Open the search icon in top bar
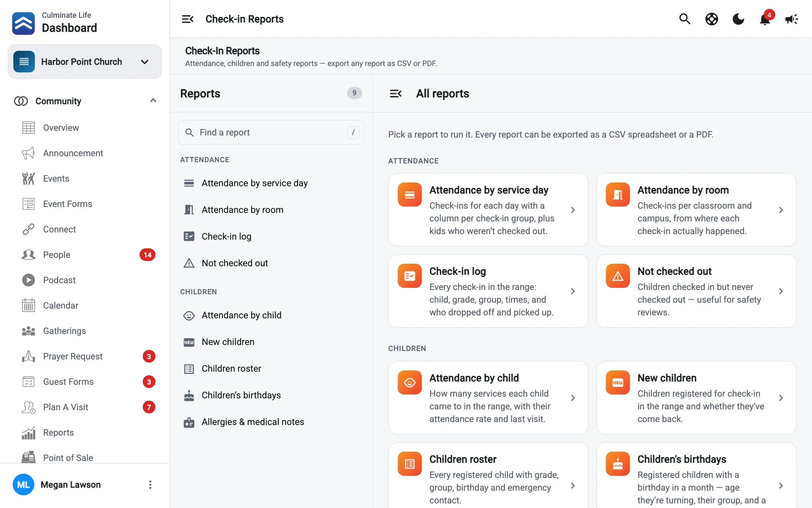The image size is (812, 508). coord(685,19)
